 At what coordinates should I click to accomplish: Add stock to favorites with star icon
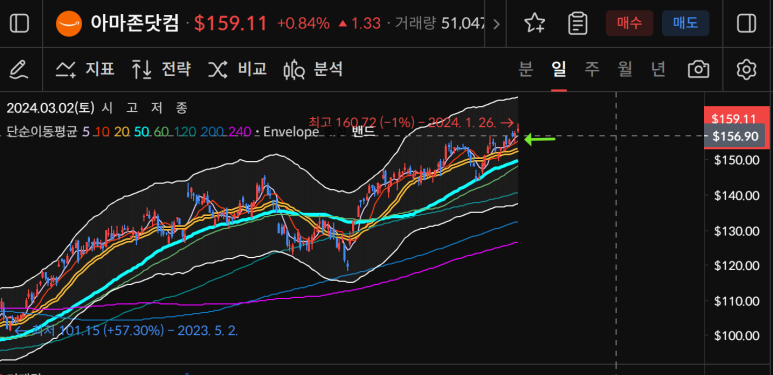pos(534,23)
